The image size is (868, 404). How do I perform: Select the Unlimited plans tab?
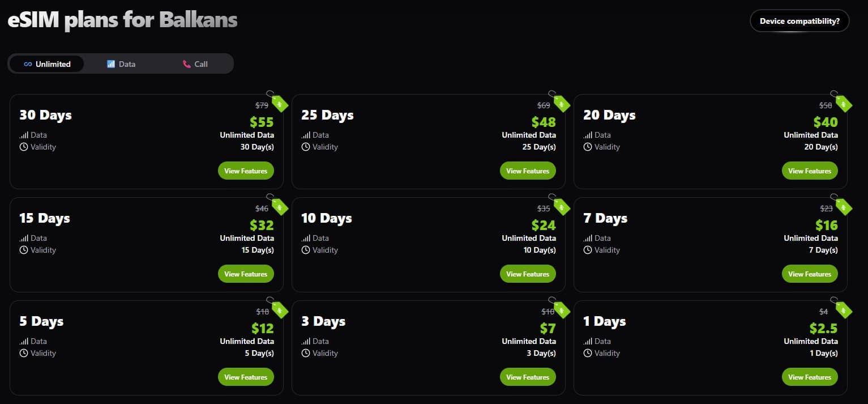coord(47,64)
